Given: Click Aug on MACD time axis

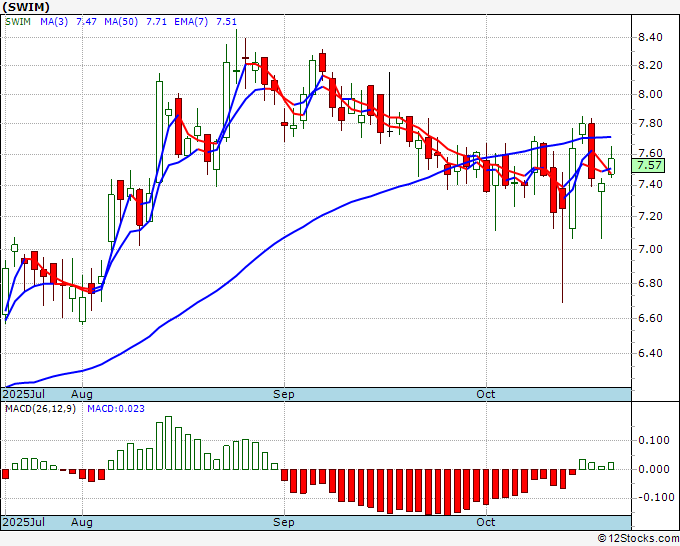Looking at the screenshot, I should click(x=82, y=522).
